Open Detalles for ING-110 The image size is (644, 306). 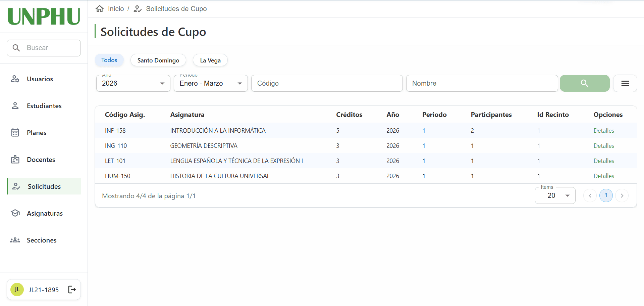pos(604,145)
